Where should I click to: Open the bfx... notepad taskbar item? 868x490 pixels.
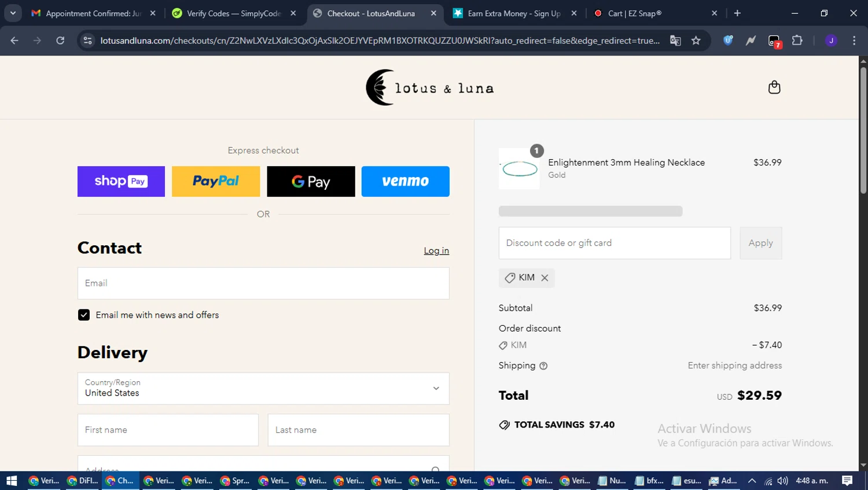pyautogui.click(x=649, y=481)
